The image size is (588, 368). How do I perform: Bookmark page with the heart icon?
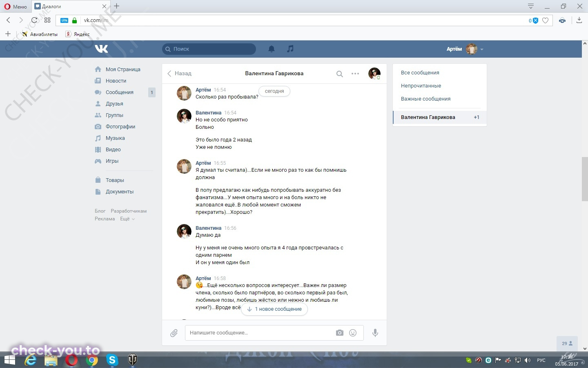click(x=545, y=20)
